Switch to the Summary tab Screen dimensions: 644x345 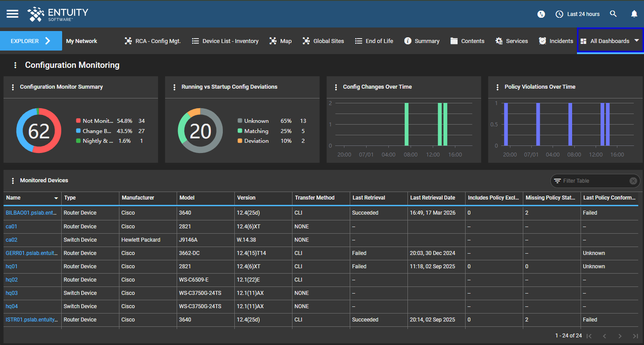coord(422,41)
